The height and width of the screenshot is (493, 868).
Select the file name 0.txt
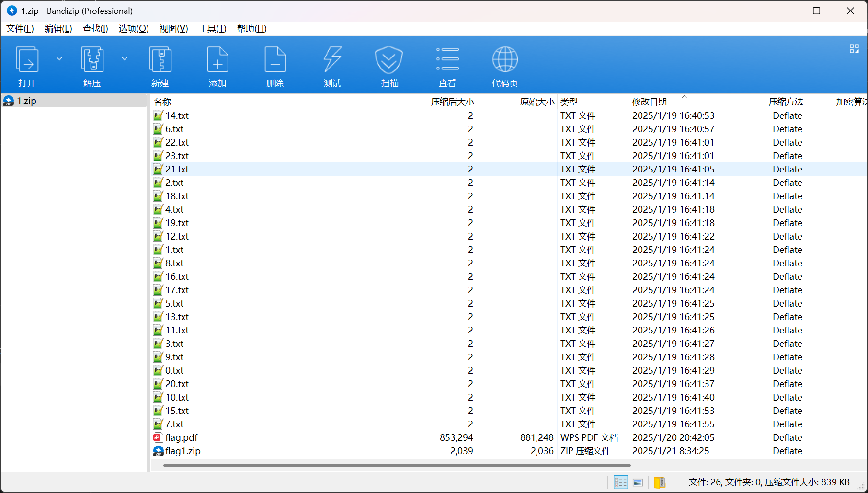174,370
